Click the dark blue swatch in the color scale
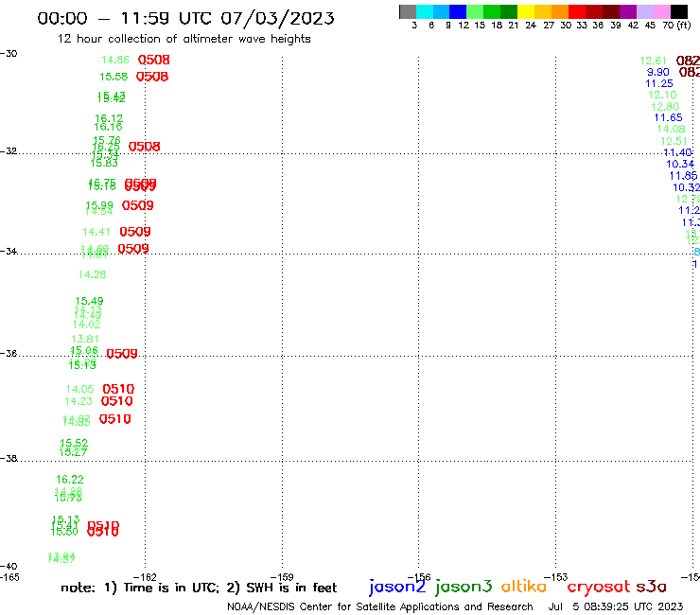 [x=458, y=11]
